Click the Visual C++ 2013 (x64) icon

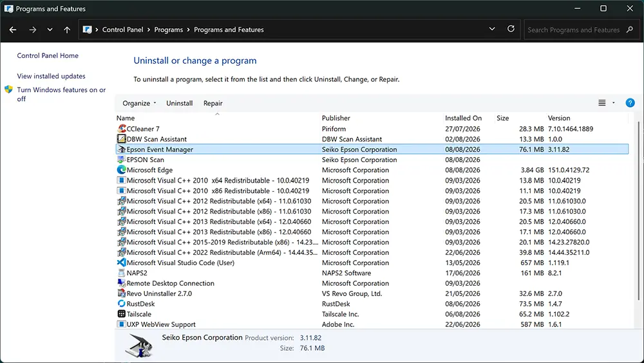(x=122, y=221)
